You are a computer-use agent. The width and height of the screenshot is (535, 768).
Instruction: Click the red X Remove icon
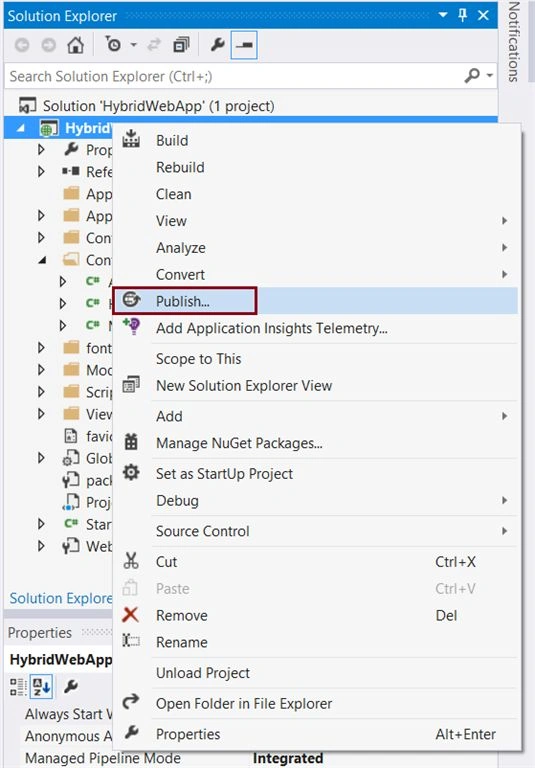click(130, 615)
